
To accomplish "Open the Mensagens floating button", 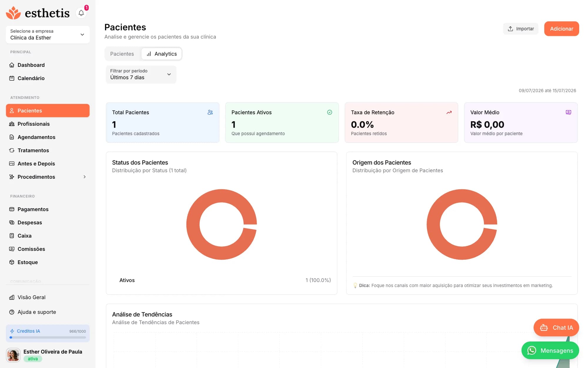I will (x=550, y=350).
